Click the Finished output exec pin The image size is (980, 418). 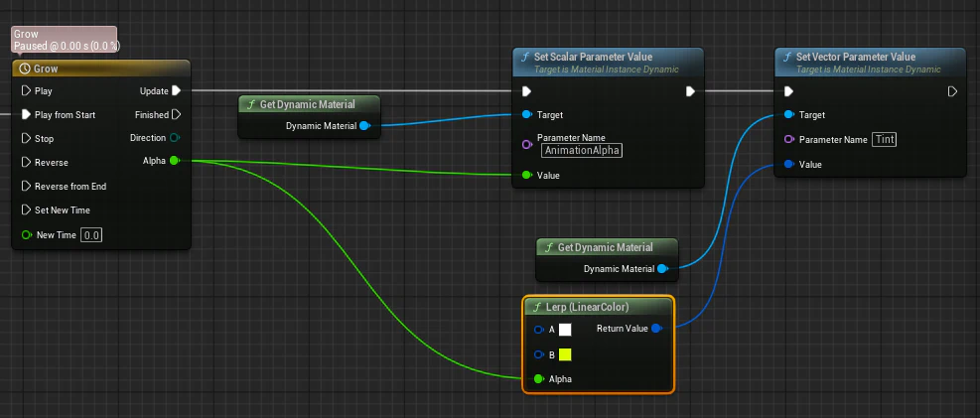coord(177,115)
